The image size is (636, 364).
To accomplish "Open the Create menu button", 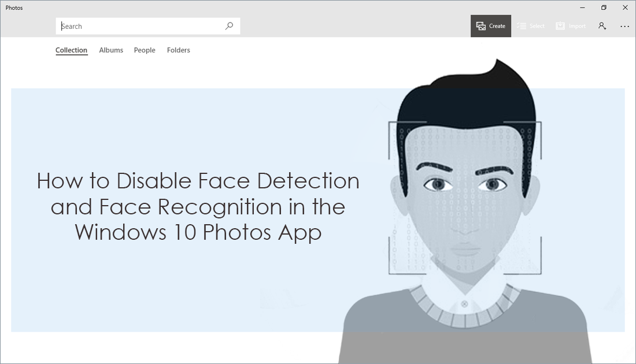I will 491,26.
